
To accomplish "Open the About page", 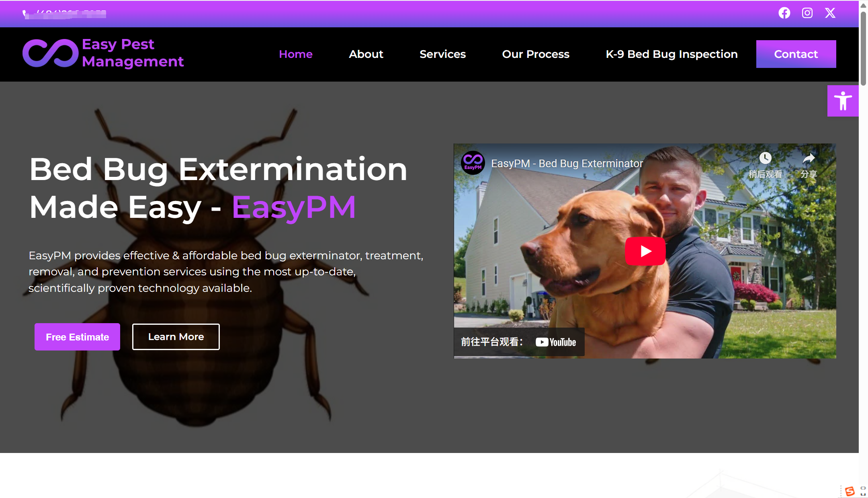I will click(366, 54).
